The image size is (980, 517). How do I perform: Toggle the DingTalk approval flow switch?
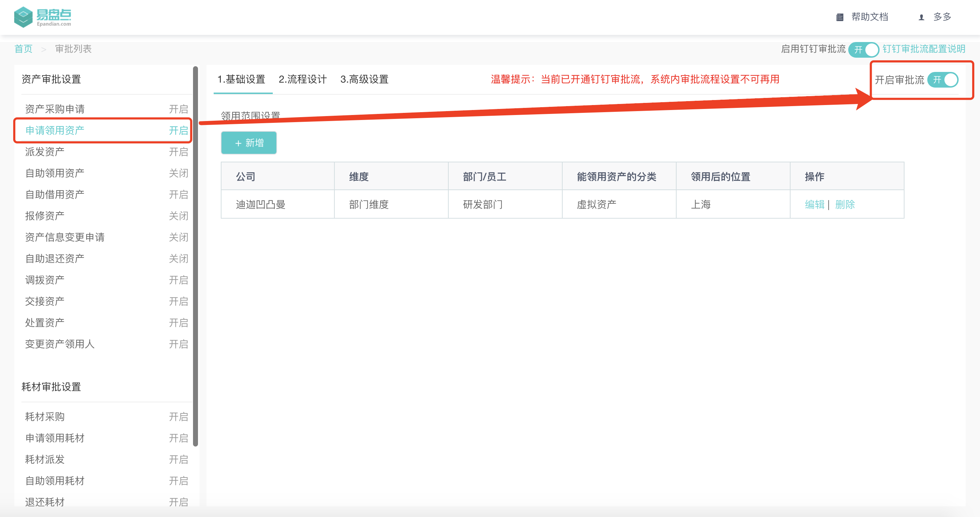(x=864, y=49)
